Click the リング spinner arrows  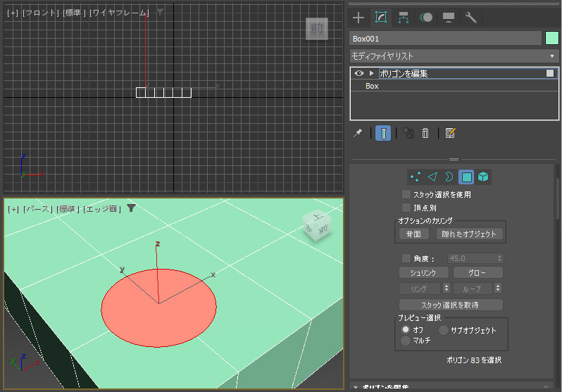tap(447, 288)
